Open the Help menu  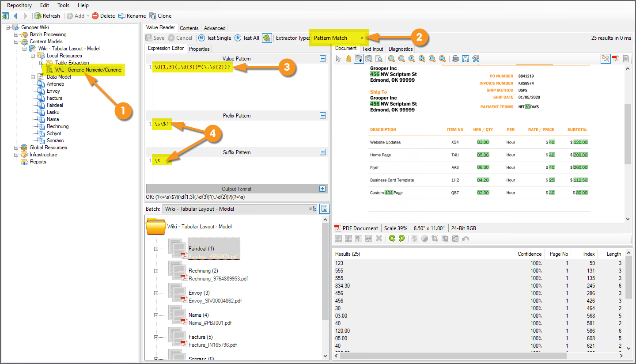coord(83,5)
